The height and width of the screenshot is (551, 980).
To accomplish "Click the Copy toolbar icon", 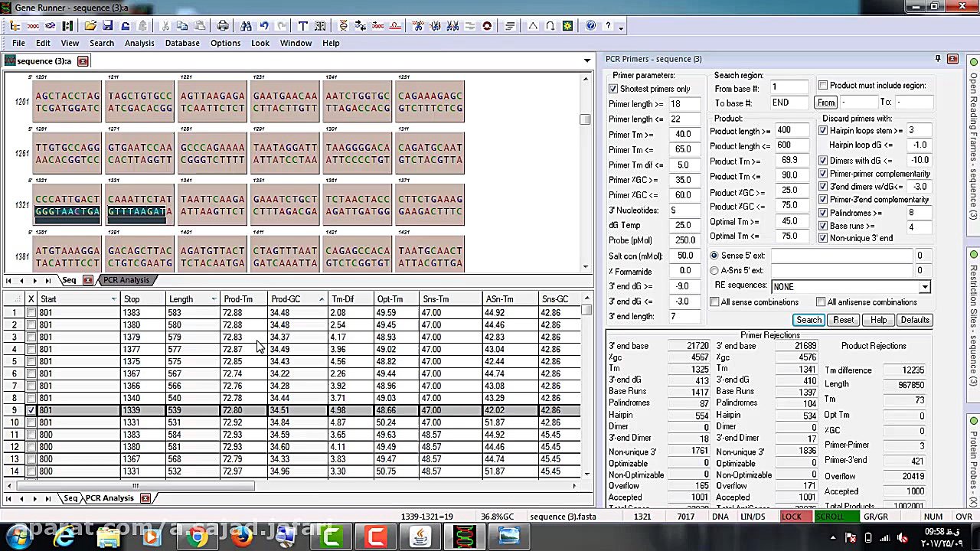I will 182,26.
